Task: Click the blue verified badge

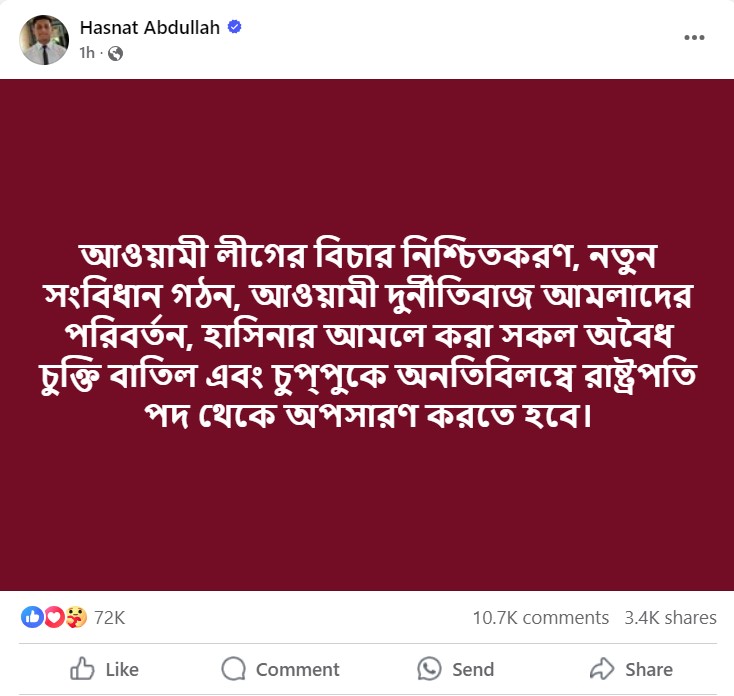Action: [x=235, y=28]
